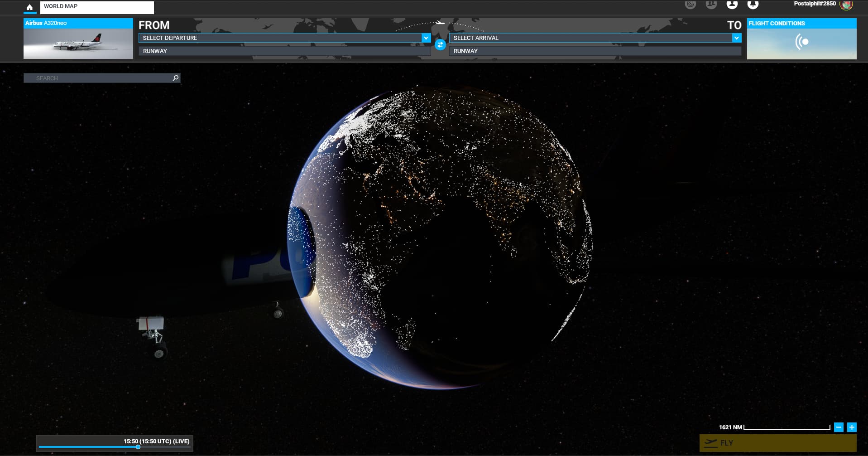Click the Postalphil#2850 user avatar
The width and height of the screenshot is (868, 456).
coord(846,5)
